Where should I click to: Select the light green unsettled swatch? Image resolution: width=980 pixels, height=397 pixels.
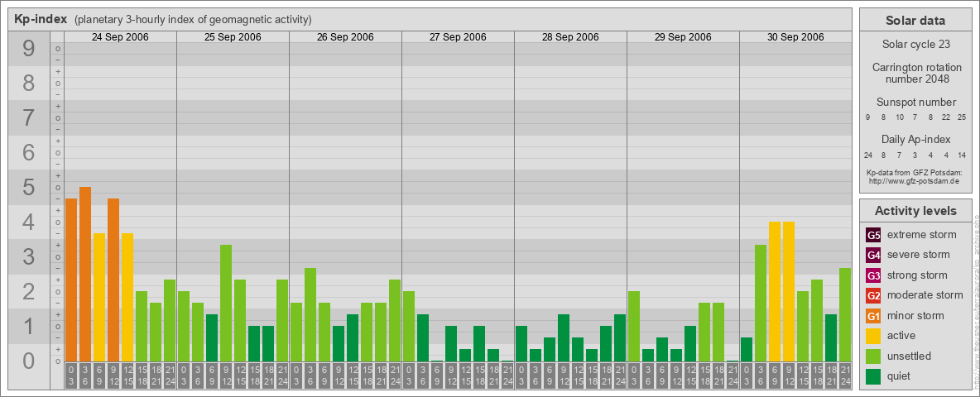(x=873, y=356)
